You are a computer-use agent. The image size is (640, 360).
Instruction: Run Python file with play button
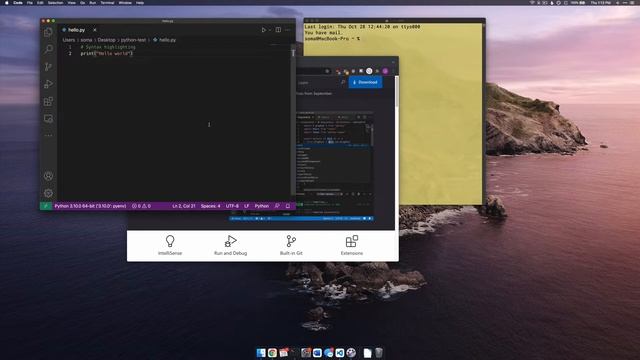[x=263, y=30]
